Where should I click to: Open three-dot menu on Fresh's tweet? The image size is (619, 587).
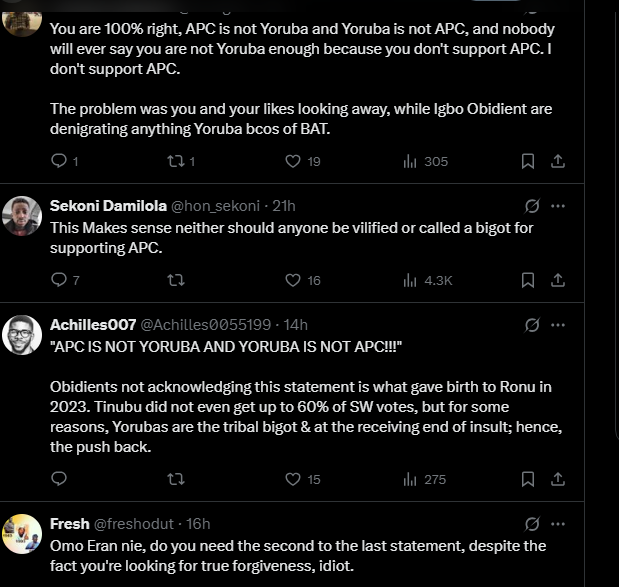557,524
